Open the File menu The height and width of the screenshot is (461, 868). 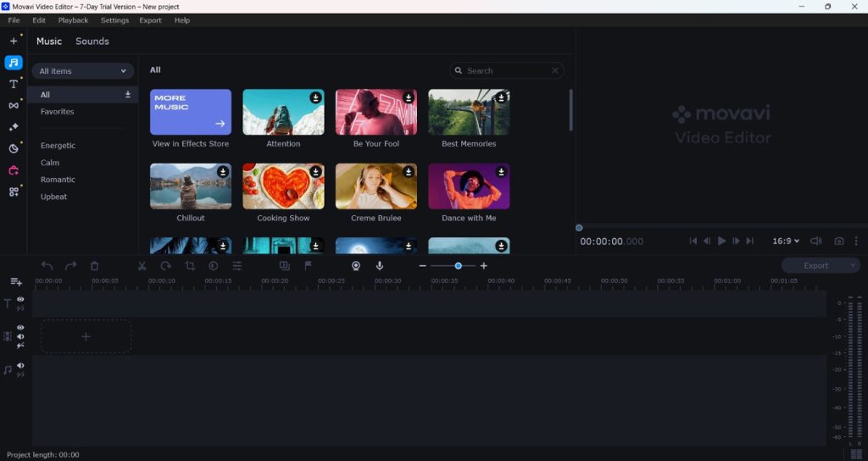click(14, 20)
